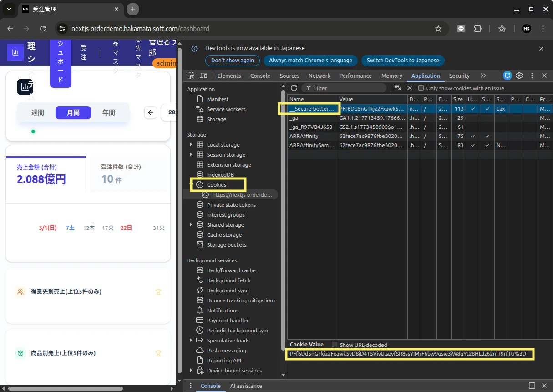
Task: Click in the cookie Filter field
Action: (344, 88)
